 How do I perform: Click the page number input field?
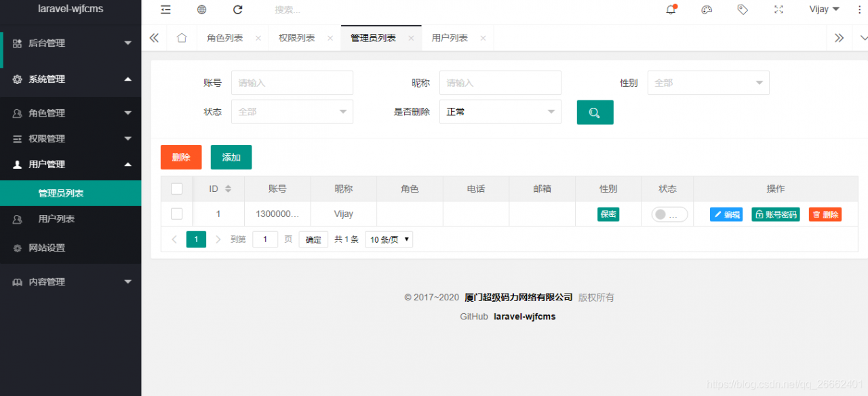coord(265,239)
